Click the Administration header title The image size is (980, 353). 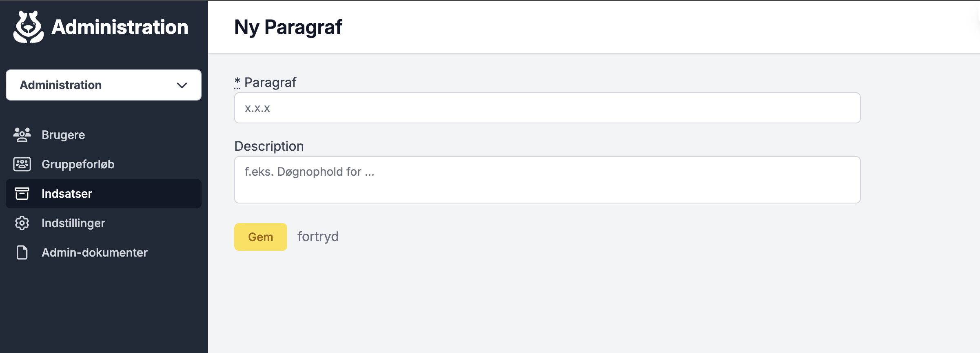[x=120, y=27]
